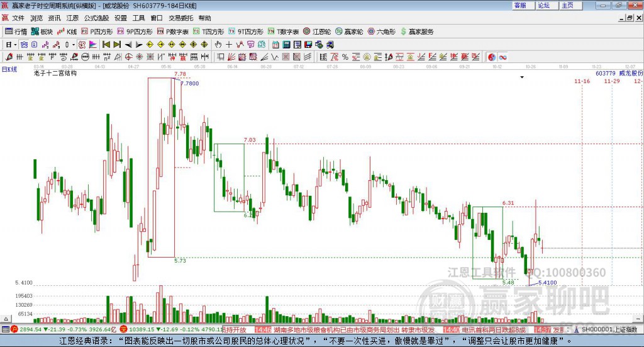The image size is (644, 347).
Task: Open the P数字表 tool
Action: (x=172, y=31)
